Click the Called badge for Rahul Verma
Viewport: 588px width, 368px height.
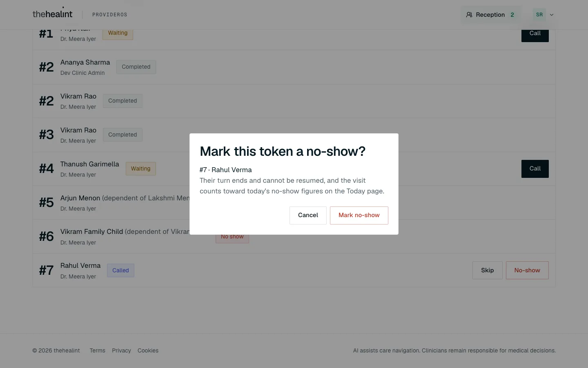point(120,270)
